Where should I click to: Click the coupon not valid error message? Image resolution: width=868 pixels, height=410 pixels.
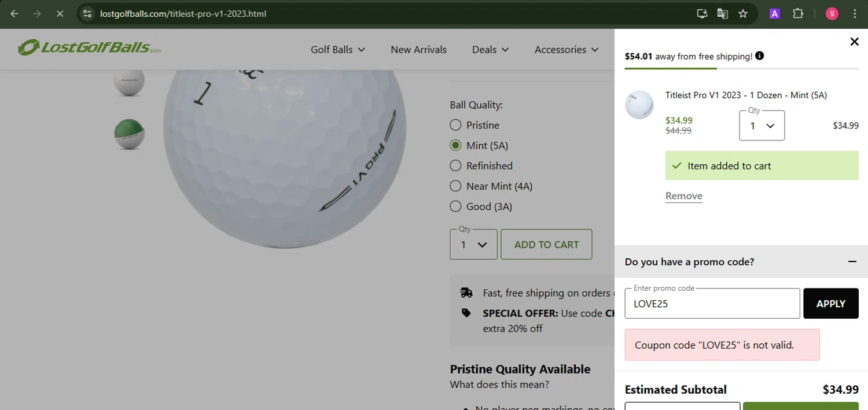pos(722,345)
